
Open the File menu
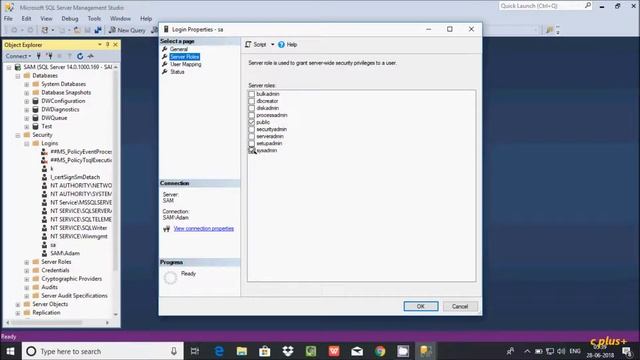[x=8, y=18]
